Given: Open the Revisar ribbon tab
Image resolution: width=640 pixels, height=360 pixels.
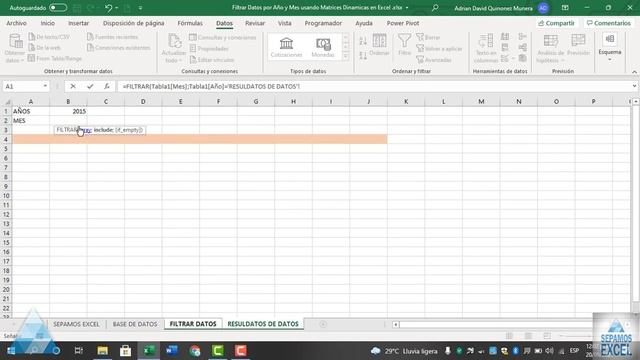Looking at the screenshot, I should [255, 23].
